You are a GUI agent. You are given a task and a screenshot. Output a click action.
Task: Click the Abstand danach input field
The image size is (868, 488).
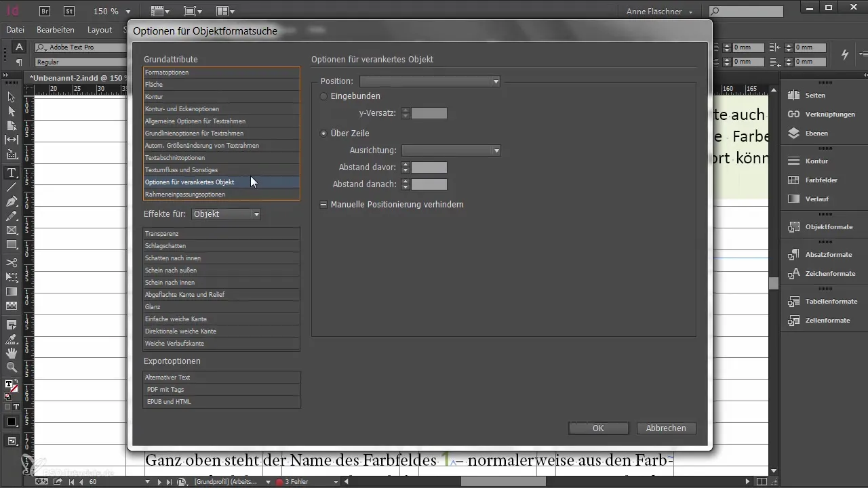(x=429, y=184)
